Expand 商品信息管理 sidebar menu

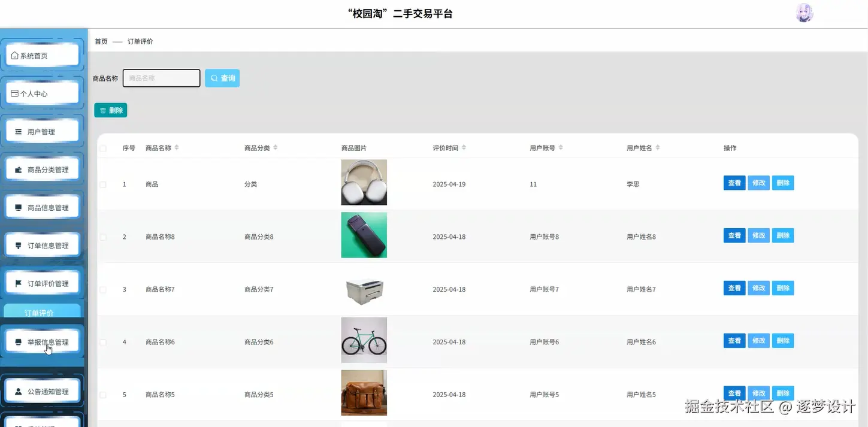tap(42, 208)
